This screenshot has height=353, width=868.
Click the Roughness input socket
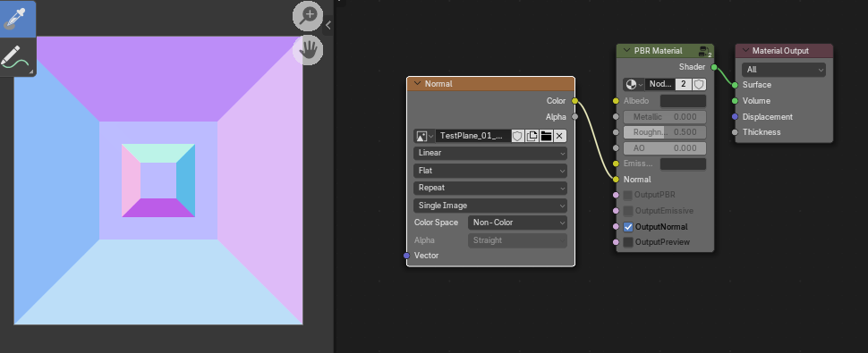point(616,132)
